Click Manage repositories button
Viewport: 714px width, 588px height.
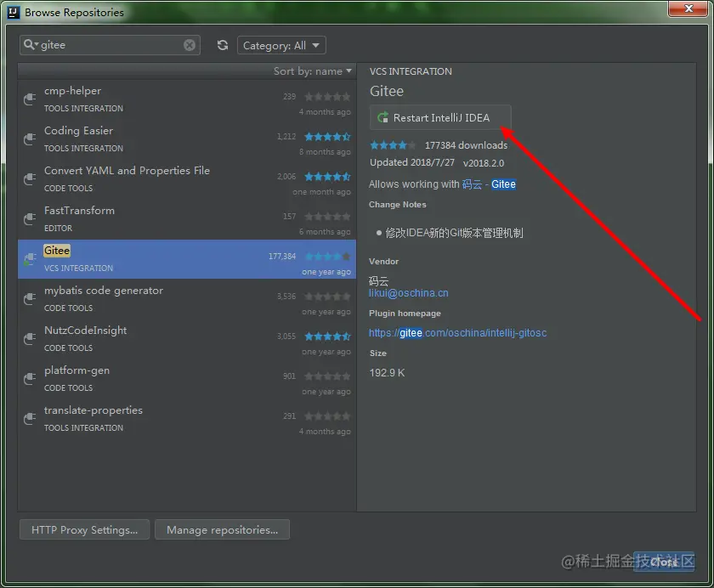pyautogui.click(x=222, y=529)
